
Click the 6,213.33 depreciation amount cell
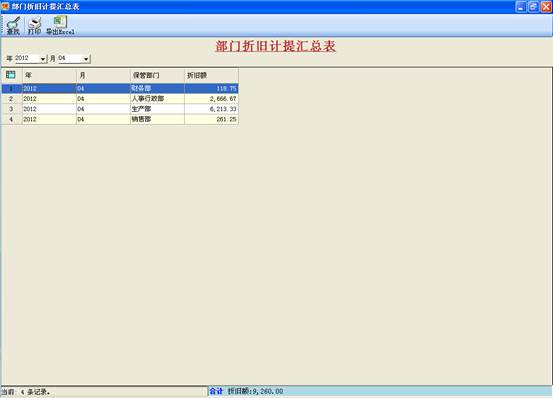coord(212,109)
